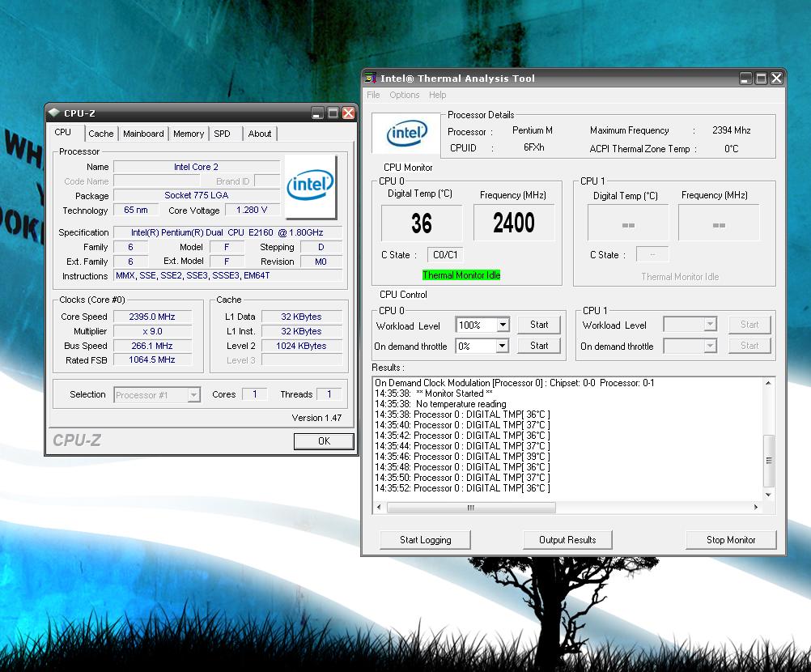Click the Rated FSB 1064.5 MHz value
This screenshot has height=672, width=811.
click(x=152, y=359)
